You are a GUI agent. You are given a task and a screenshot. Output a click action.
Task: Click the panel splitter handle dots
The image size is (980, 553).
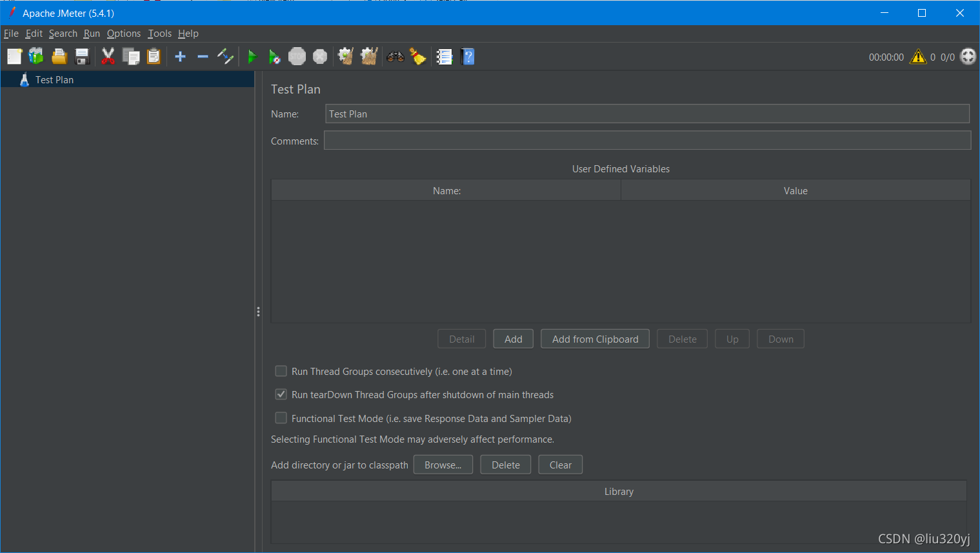pyautogui.click(x=258, y=312)
